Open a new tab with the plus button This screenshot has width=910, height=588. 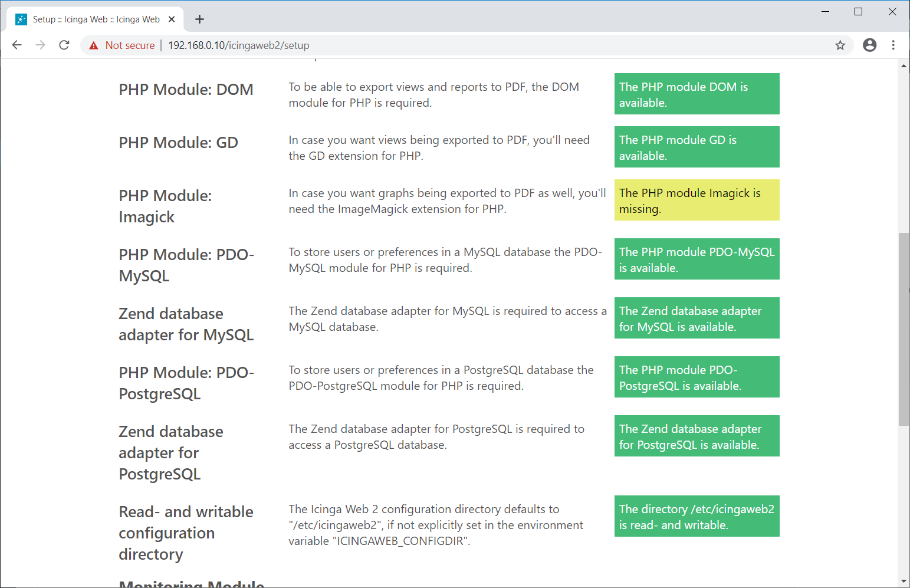click(x=200, y=19)
